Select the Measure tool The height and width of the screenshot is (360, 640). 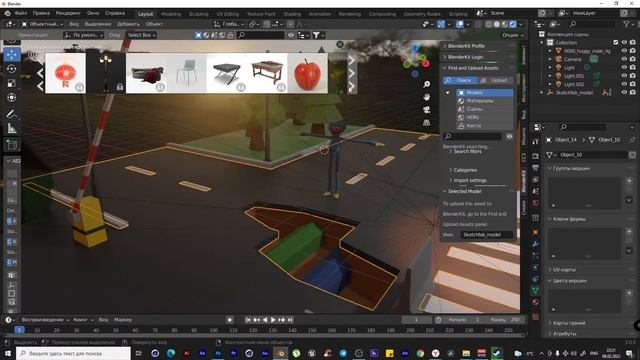12,129
